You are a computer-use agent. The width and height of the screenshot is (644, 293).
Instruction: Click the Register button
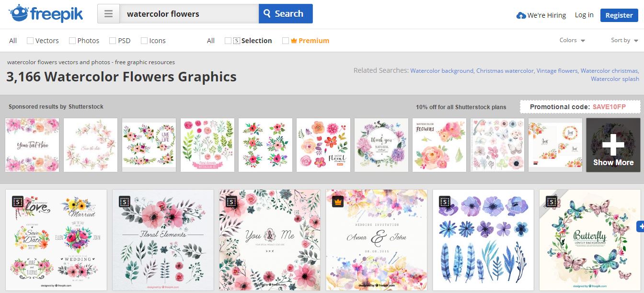[619, 15]
